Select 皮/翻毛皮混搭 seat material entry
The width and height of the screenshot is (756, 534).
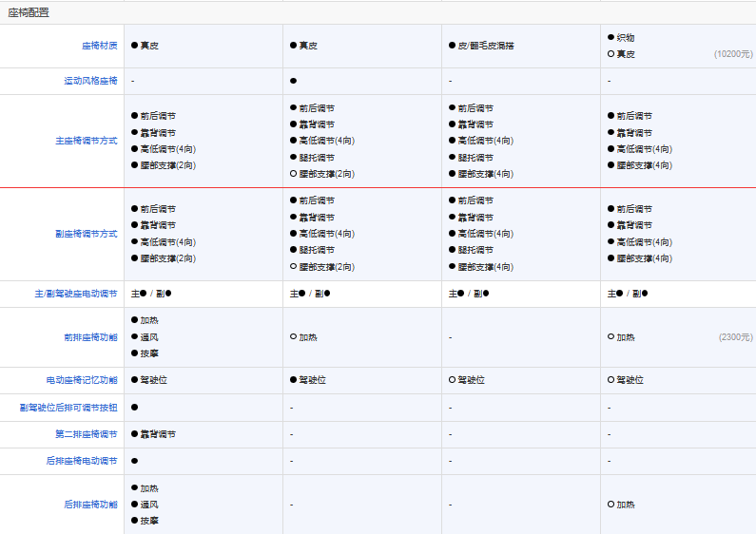pos(485,46)
